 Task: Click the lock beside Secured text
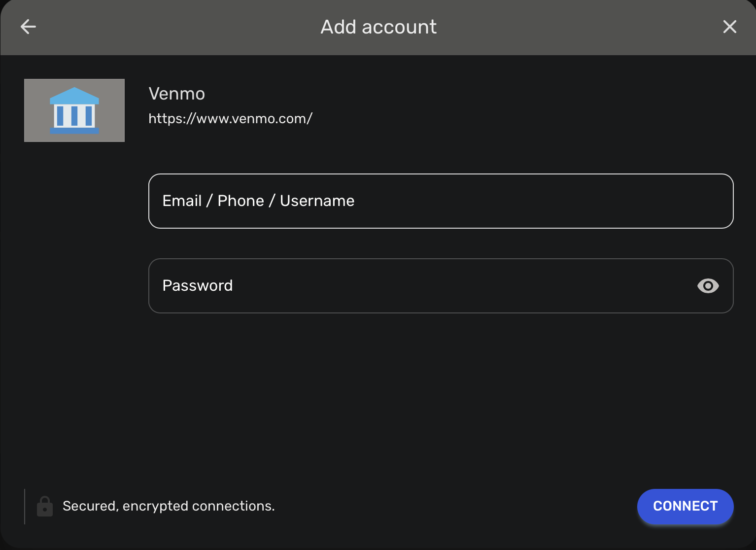(45, 506)
